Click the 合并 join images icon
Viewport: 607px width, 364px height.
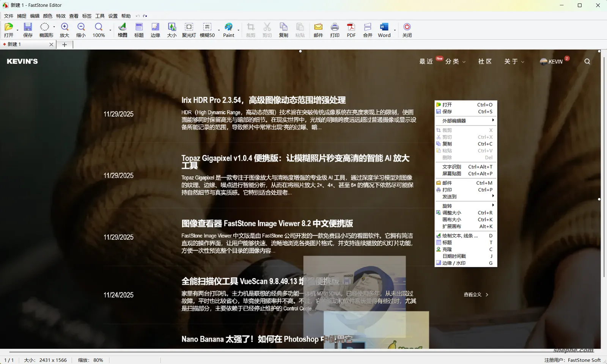pyautogui.click(x=367, y=30)
